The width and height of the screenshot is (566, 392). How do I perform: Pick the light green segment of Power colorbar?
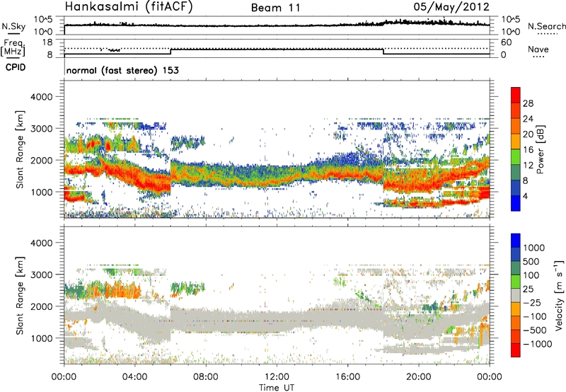pos(516,157)
